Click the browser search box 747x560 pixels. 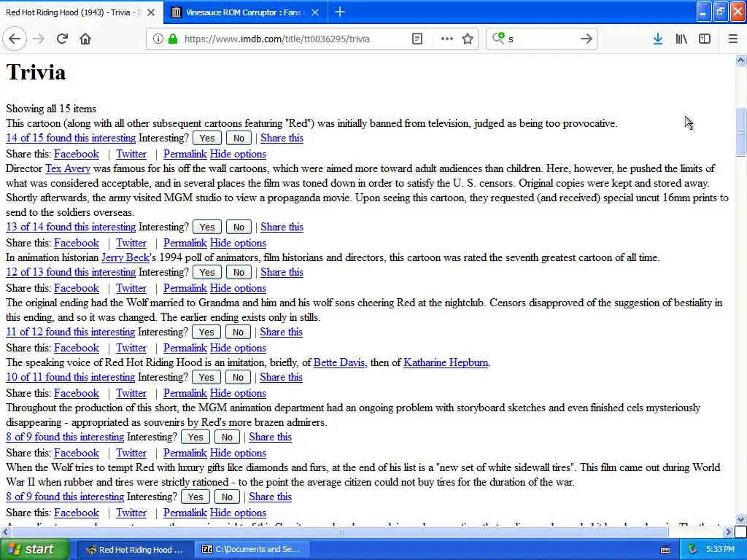(542, 39)
